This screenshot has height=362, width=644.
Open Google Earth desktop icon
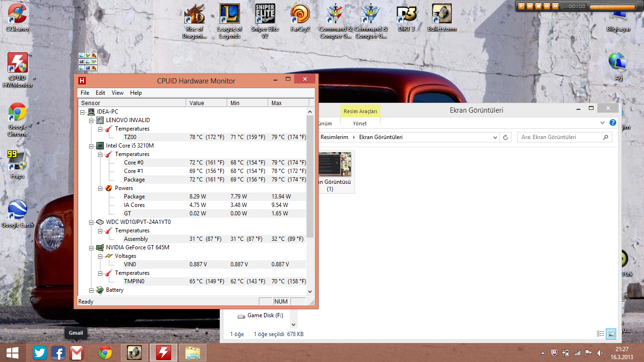[17, 214]
